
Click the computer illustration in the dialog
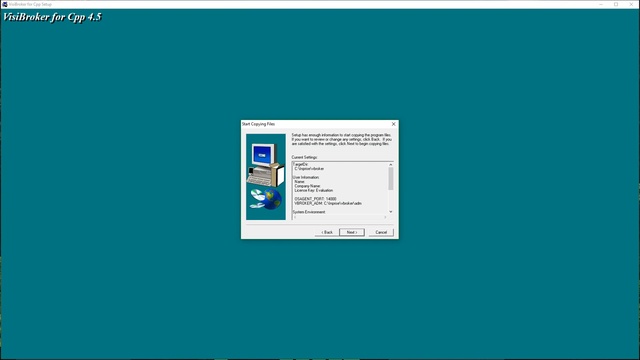click(x=265, y=164)
